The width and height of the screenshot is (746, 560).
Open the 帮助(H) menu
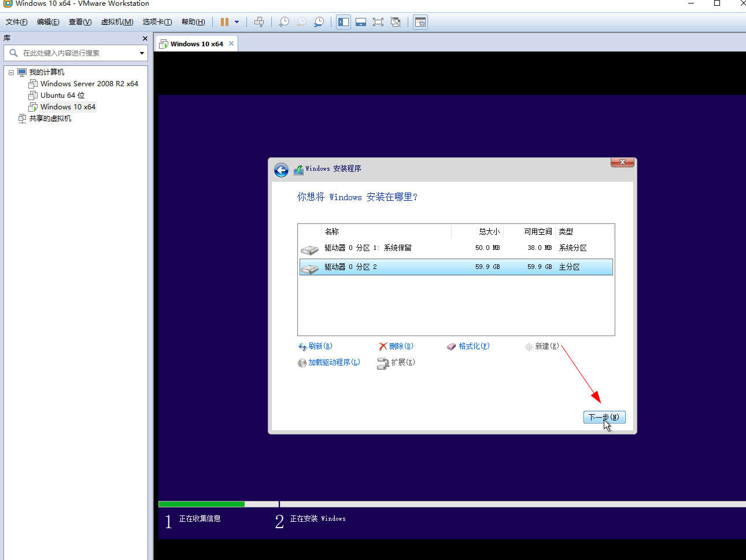(193, 22)
